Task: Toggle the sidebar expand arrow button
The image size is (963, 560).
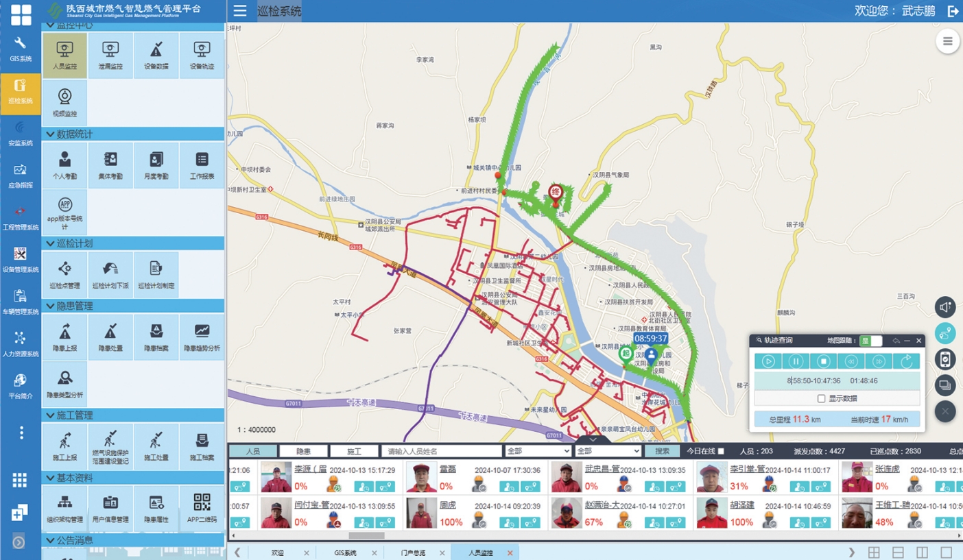Action: 19,542
